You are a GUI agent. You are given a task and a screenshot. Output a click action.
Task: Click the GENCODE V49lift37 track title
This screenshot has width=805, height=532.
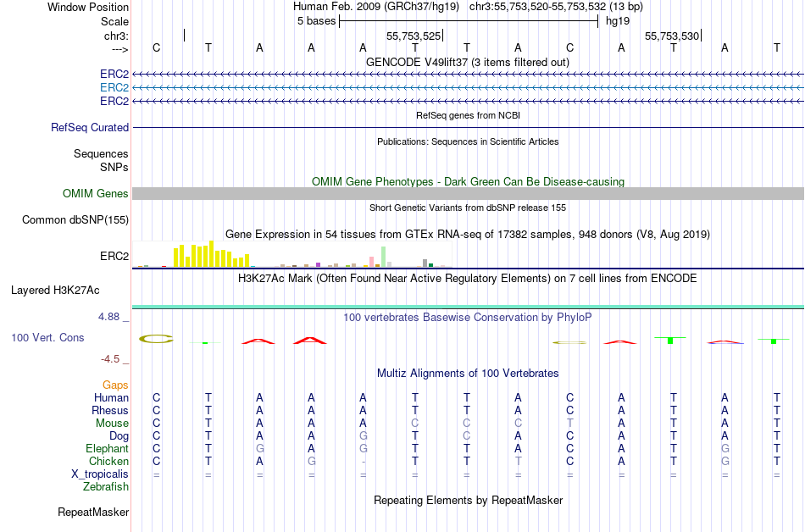point(468,63)
